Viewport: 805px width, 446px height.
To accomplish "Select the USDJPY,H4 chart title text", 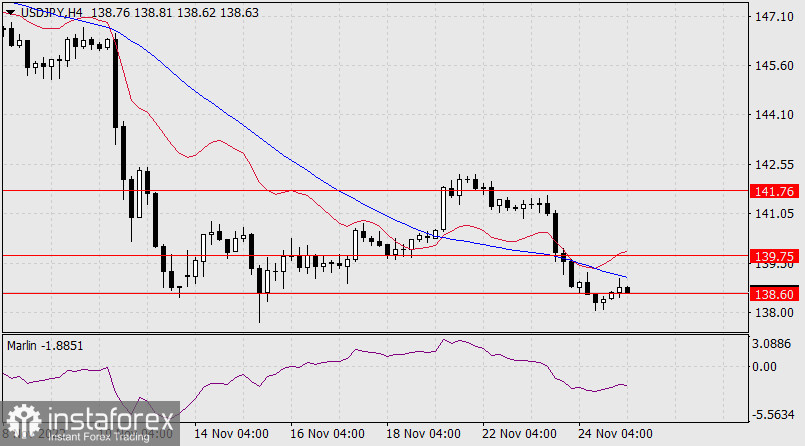I will click(x=51, y=13).
